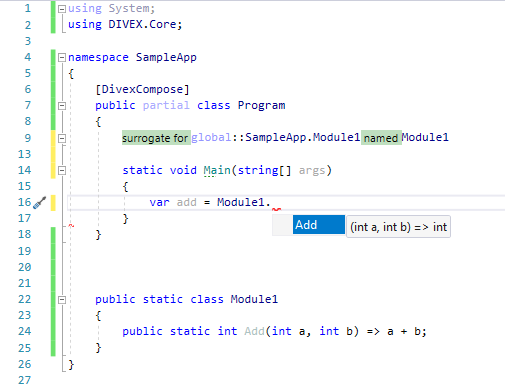This screenshot has height=389, width=505.
Task: Click the DivexCompose attribute
Action: [142, 89]
